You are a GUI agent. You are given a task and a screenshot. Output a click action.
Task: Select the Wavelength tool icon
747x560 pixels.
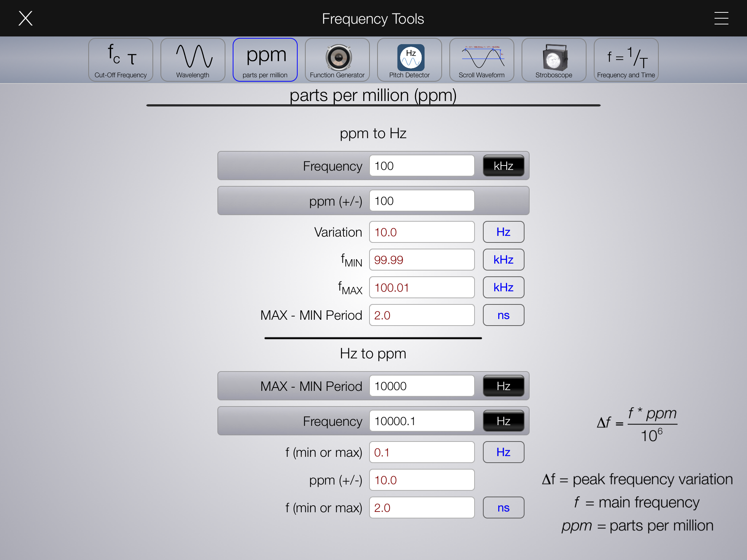click(193, 60)
